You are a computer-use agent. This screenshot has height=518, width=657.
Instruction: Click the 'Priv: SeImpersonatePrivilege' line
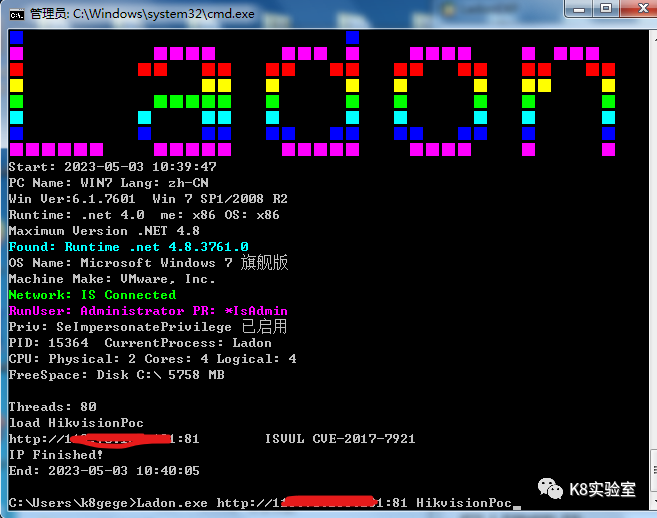click(x=148, y=326)
